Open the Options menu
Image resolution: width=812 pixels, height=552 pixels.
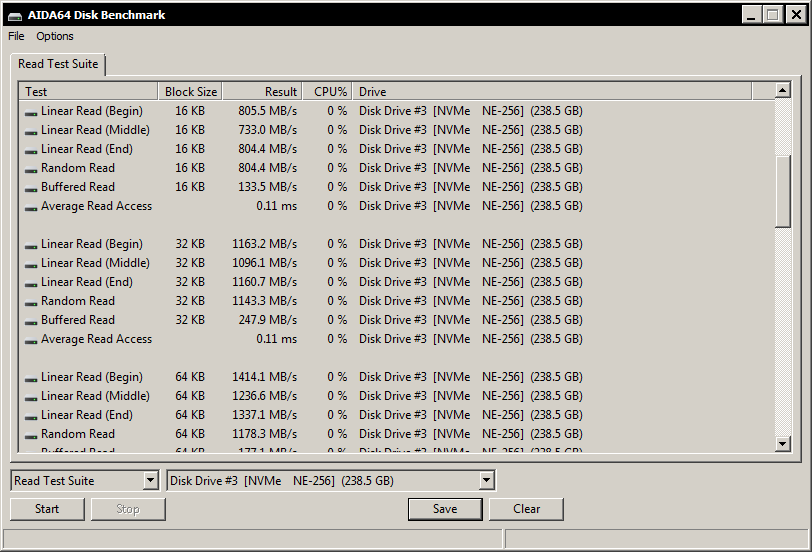coord(55,36)
